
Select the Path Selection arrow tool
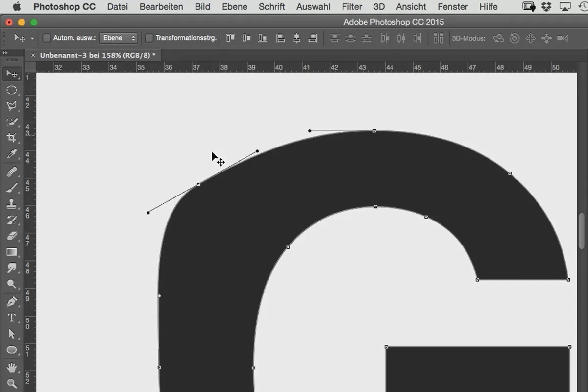(x=12, y=334)
